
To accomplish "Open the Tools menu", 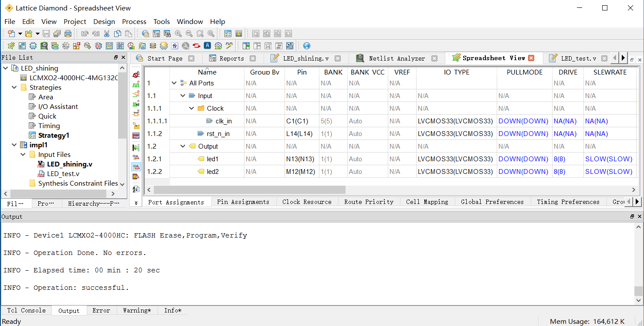I will coord(162,21).
